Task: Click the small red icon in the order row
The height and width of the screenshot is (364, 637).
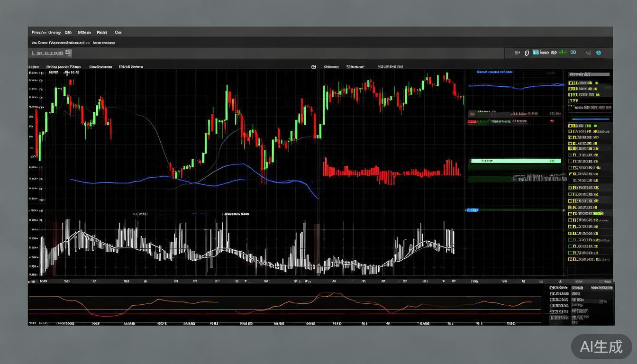Action: (552, 122)
